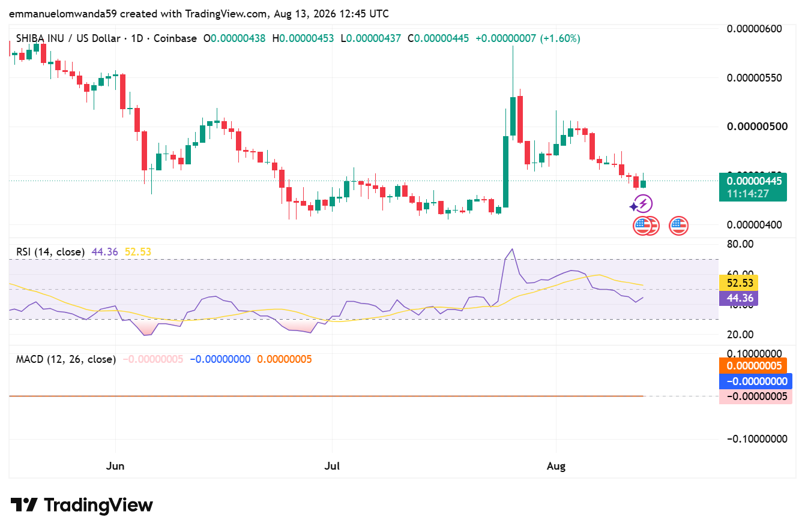
Task: Select the low value L0.00000437
Action: point(370,38)
